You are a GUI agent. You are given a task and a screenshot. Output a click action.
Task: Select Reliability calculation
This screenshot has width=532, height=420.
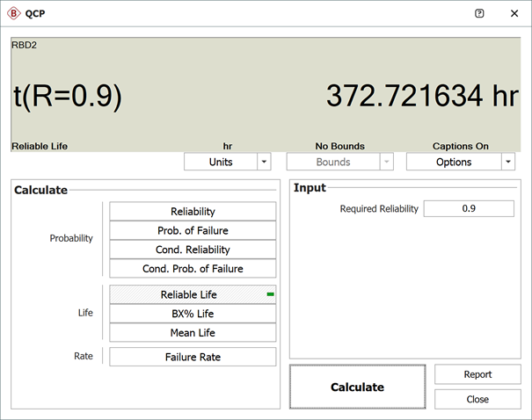click(x=193, y=211)
